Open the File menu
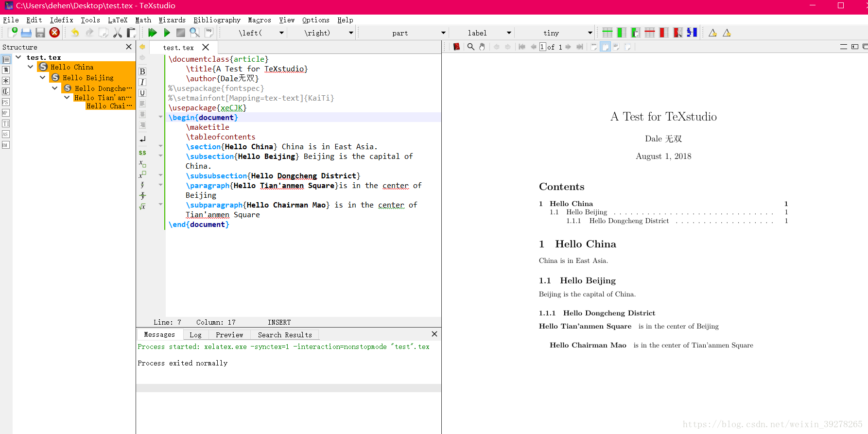 11,20
